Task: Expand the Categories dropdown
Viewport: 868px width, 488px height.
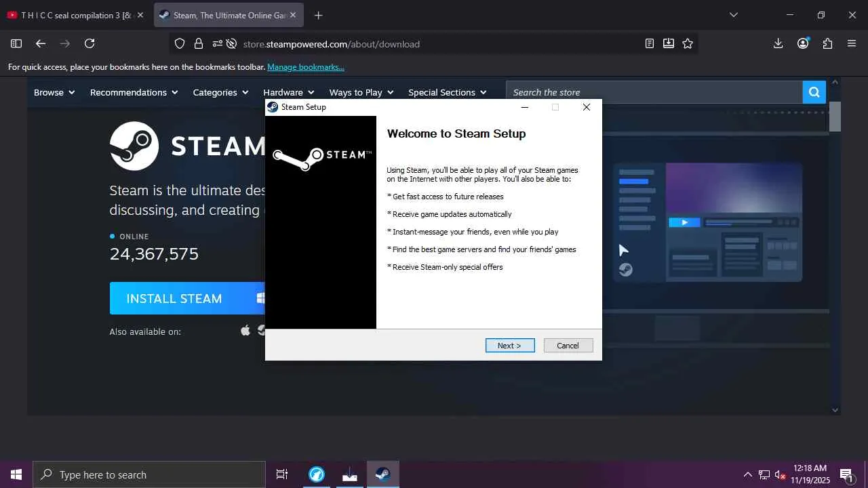Action: point(220,92)
